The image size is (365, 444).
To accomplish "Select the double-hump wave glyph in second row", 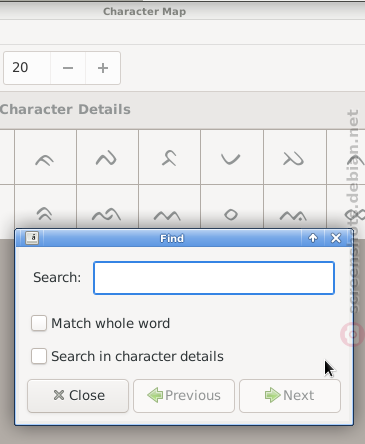I will pos(107,207).
